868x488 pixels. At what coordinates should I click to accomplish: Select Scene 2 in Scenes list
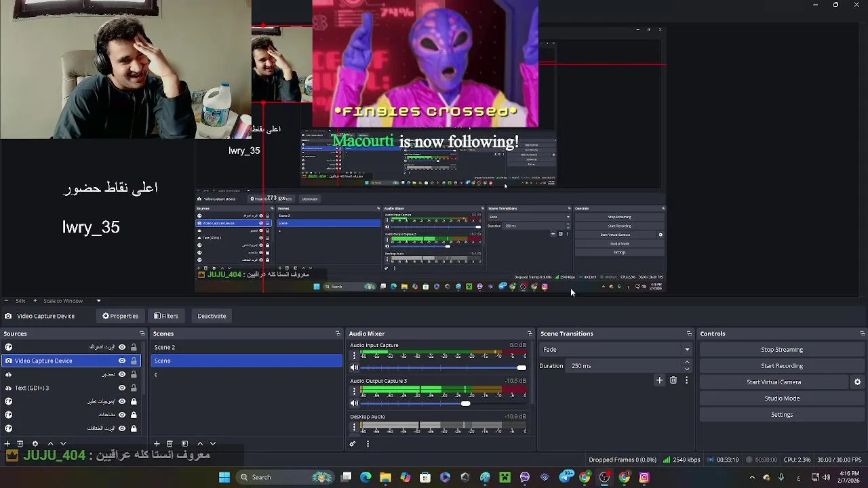[246, 347]
